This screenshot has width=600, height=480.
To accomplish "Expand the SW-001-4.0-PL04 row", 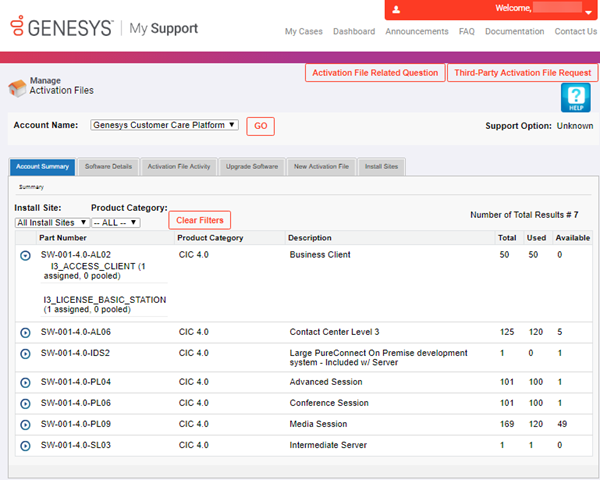I will [25, 382].
